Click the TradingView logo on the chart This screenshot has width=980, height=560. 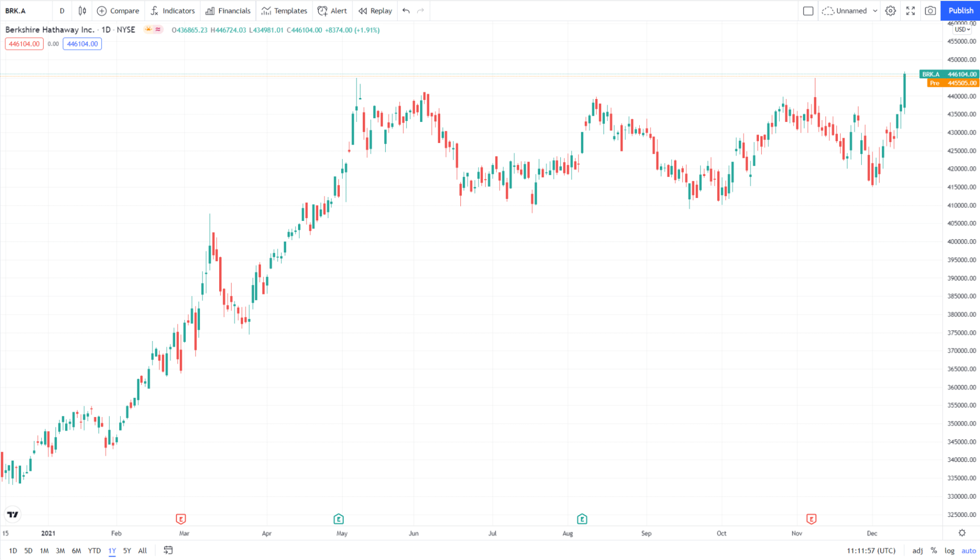pyautogui.click(x=13, y=514)
